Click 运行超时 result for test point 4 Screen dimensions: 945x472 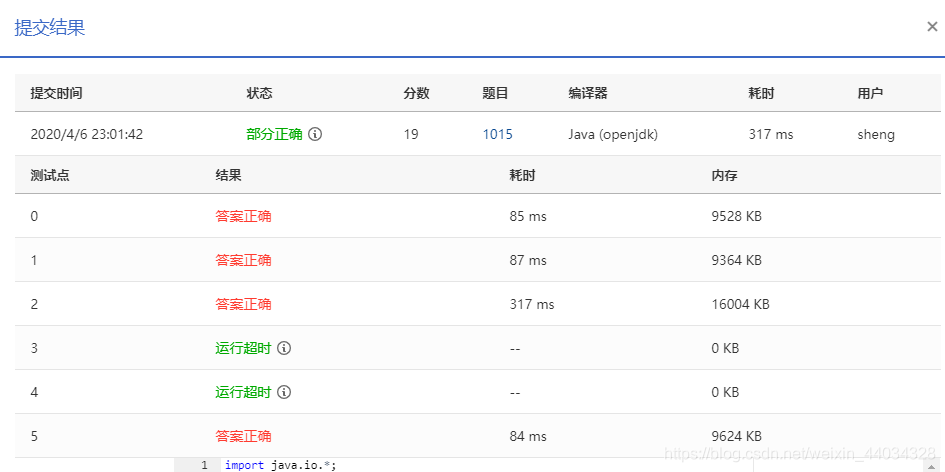(243, 392)
